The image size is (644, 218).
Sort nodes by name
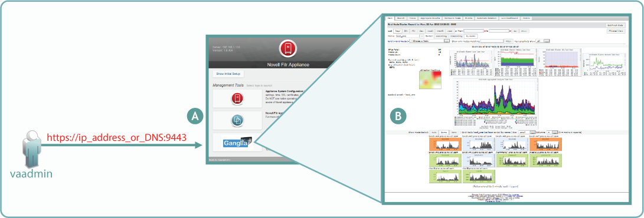click(470, 36)
